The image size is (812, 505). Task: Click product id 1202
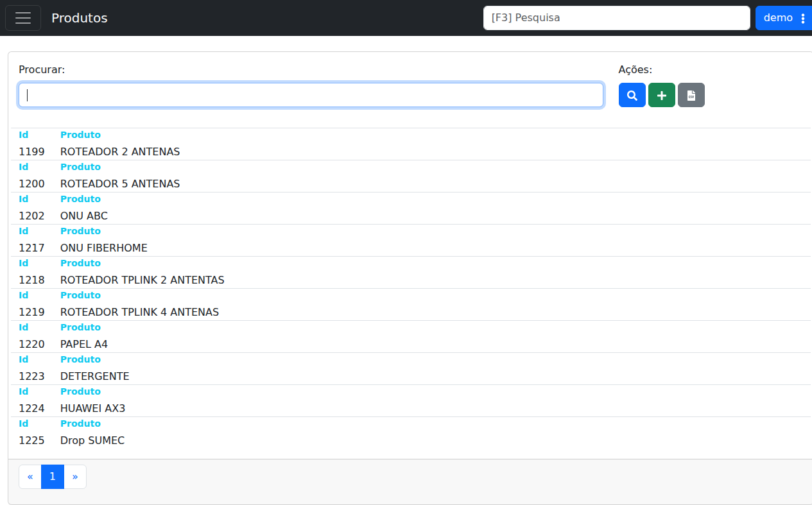click(x=31, y=216)
